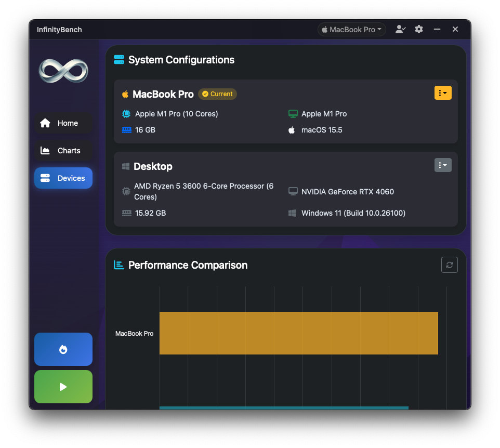Click the 'NVIDIA GeForce RTX 4060' text
The width and height of the screenshot is (500, 448).
[x=348, y=192]
